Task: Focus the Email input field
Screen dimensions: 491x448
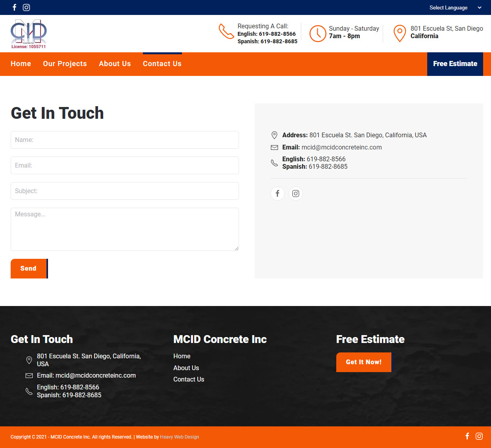Action: (125, 166)
